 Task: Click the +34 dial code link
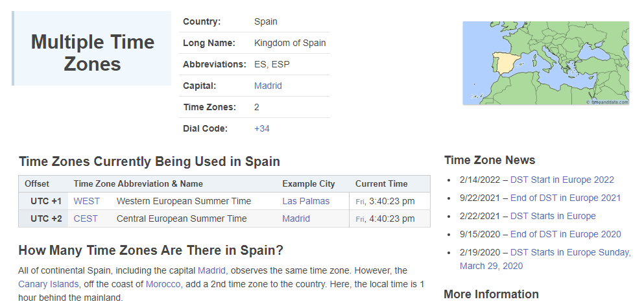pyautogui.click(x=261, y=128)
